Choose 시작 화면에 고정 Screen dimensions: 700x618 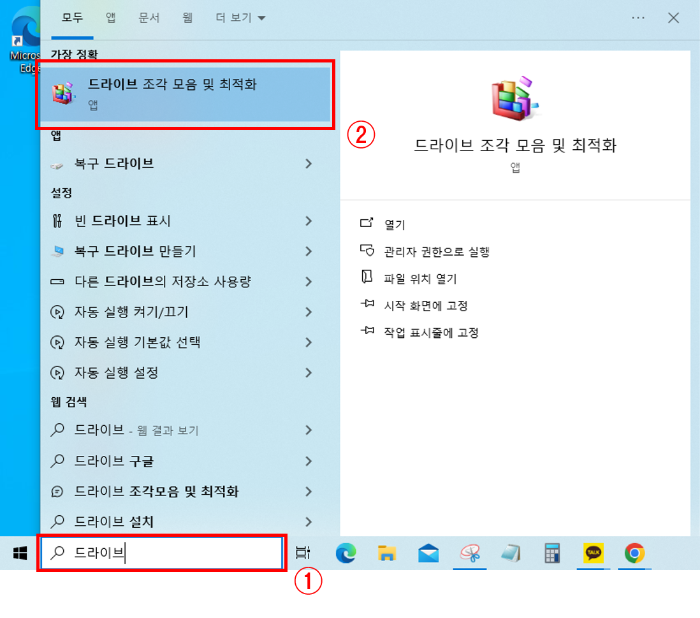426,305
